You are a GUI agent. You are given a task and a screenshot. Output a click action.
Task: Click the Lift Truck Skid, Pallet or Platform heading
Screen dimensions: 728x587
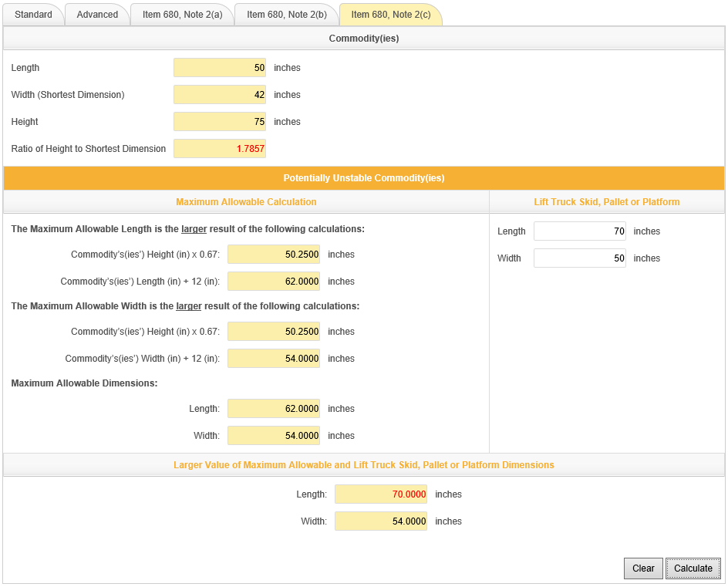point(607,202)
